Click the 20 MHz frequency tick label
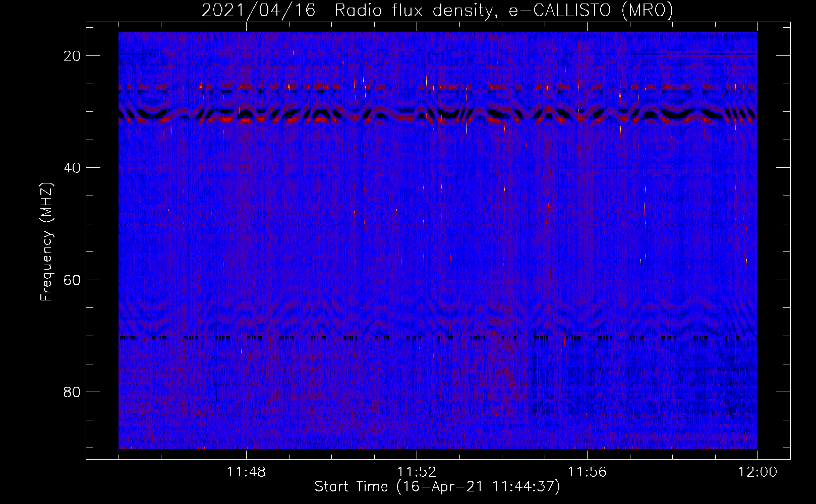This screenshot has width=816, height=504. pos(73,56)
